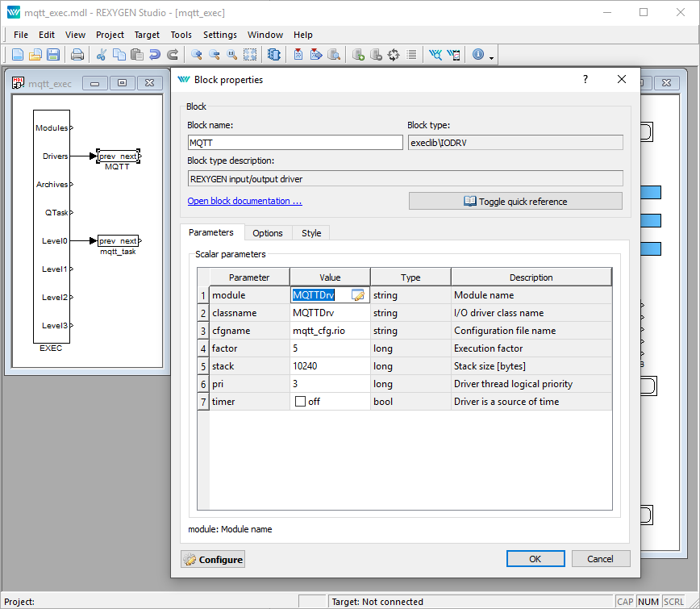
Task: Click the server with green plus icon
Action: (358, 55)
